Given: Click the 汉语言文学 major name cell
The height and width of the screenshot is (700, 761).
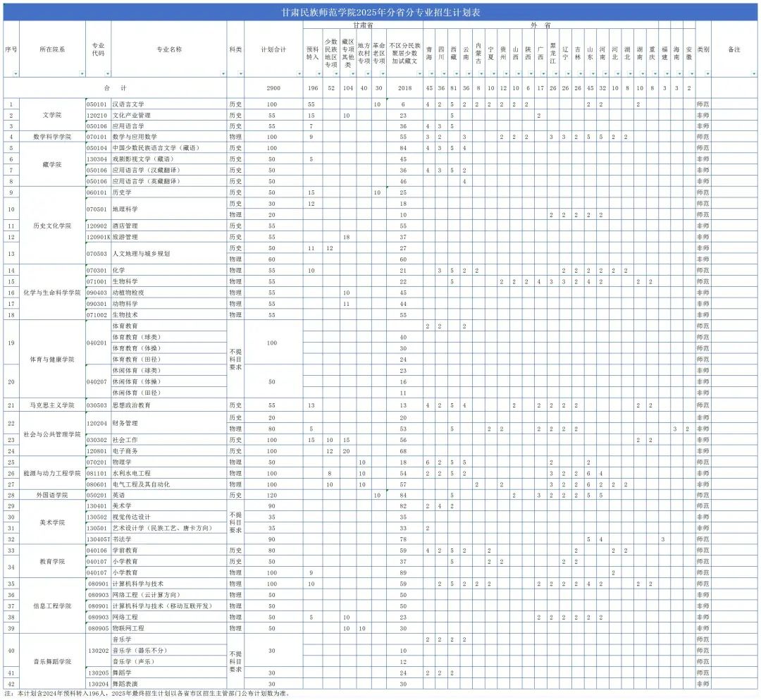Looking at the screenshot, I should coord(168,104).
